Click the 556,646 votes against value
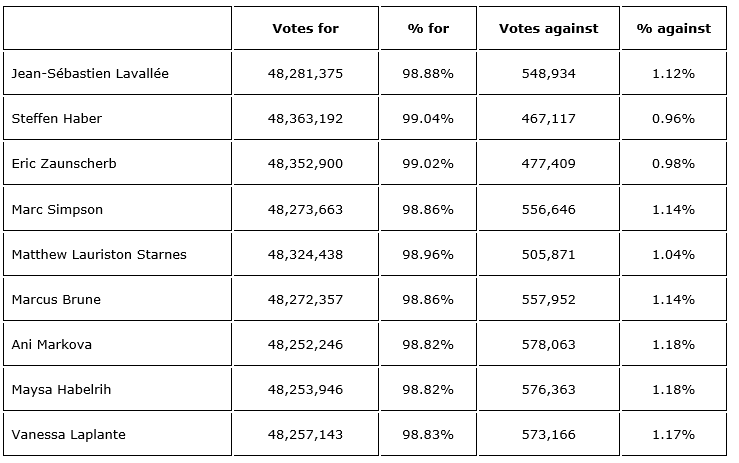Screen dimensions: 739x463 548,210
